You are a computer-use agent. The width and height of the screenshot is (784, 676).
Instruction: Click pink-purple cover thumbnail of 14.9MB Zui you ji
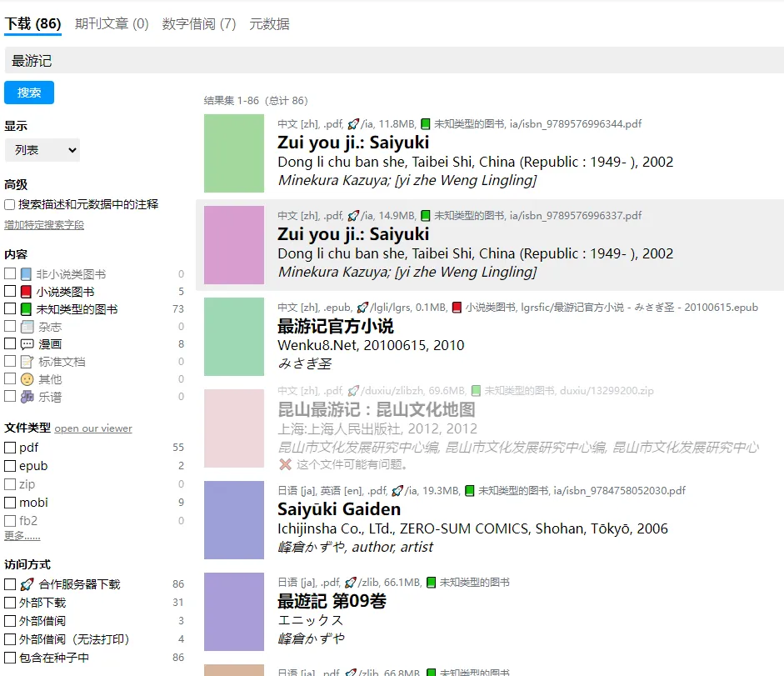pos(234,245)
